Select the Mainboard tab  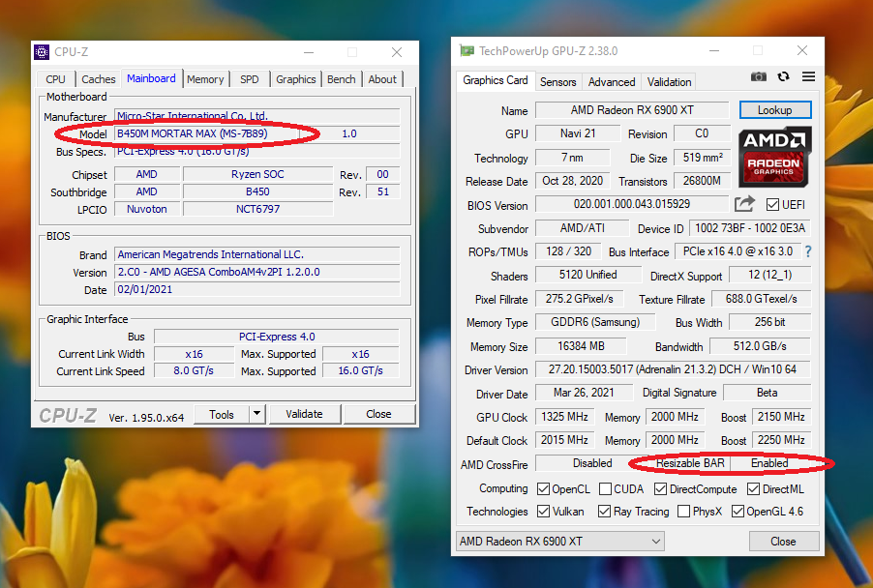pos(151,78)
